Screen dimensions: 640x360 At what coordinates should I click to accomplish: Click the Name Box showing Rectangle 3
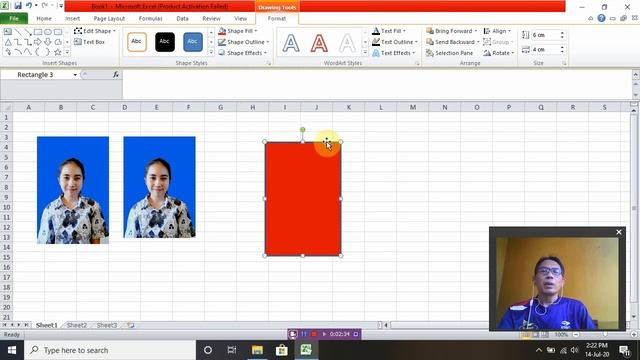point(36,75)
